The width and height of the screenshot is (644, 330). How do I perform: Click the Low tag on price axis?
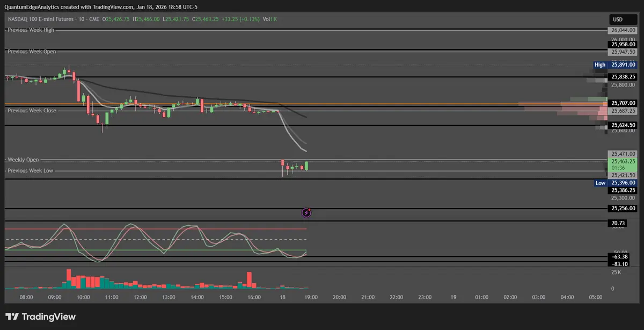601,183
